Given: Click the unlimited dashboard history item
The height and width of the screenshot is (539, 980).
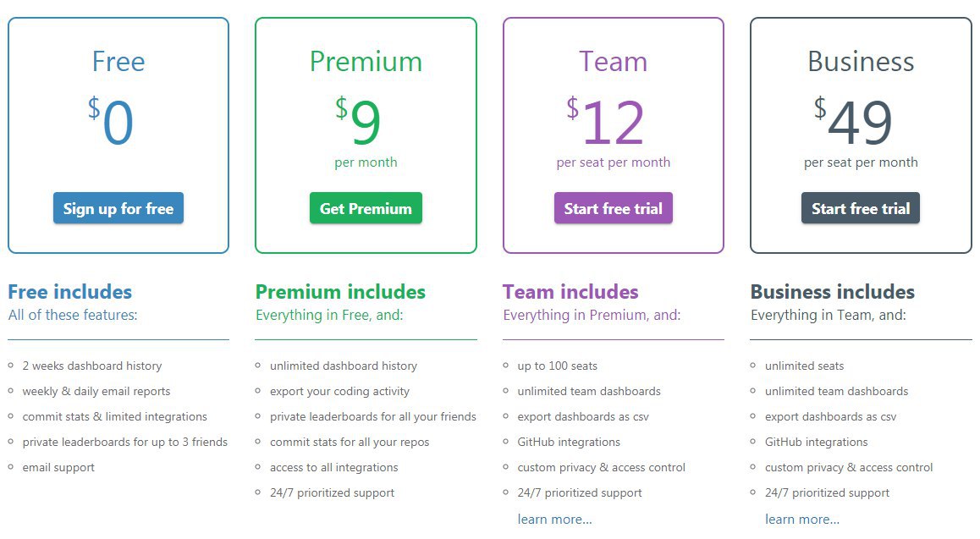Looking at the screenshot, I should point(343,366).
